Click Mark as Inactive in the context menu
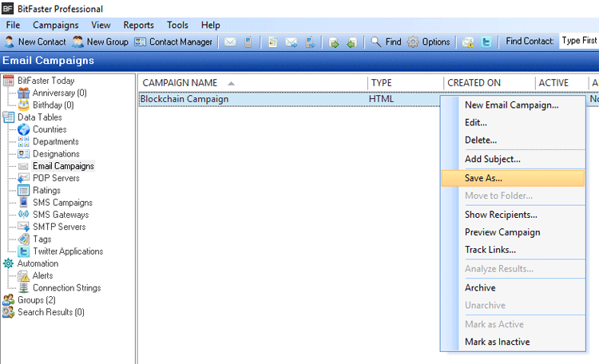Image resolution: width=599 pixels, height=364 pixels. click(497, 342)
